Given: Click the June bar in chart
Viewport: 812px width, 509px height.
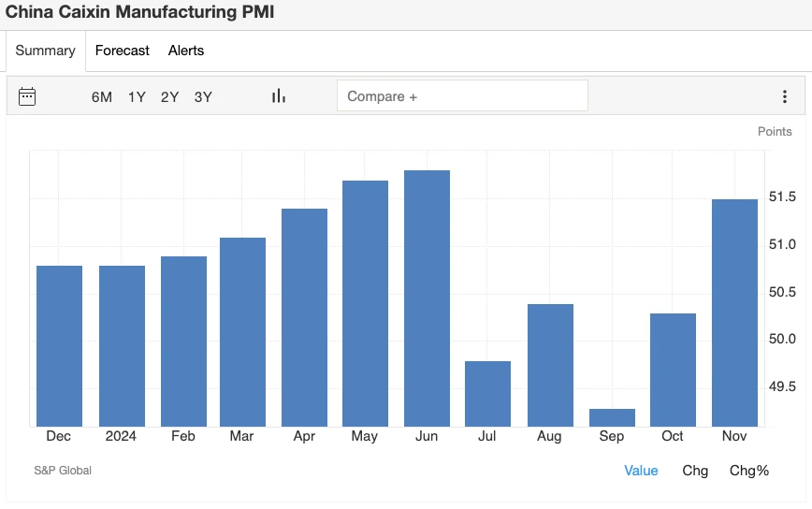Looking at the screenshot, I should (427, 298).
